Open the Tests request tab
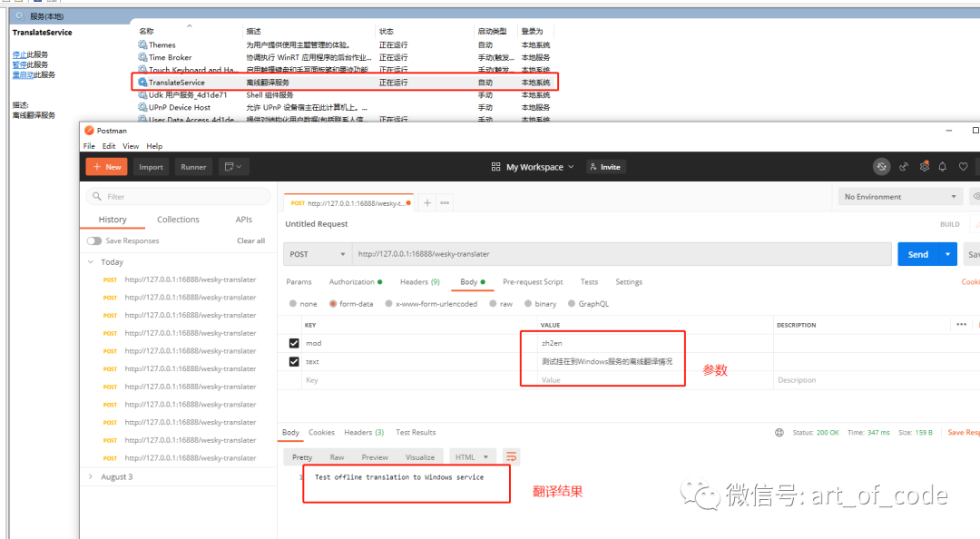This screenshot has height=539, width=980. pos(589,282)
